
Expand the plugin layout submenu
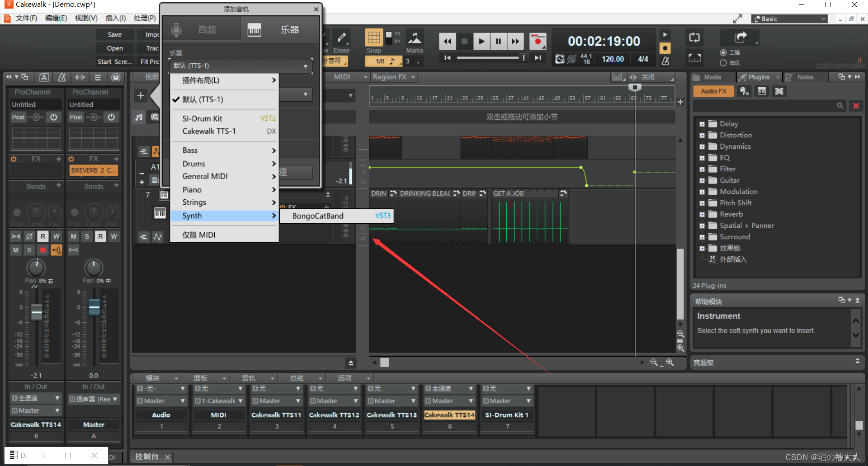[x=224, y=80]
